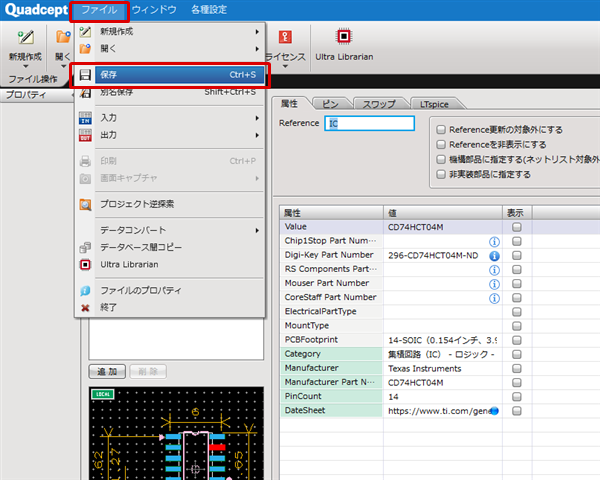The height and width of the screenshot is (480, 600).
Task: Click the 追加 button
Action: [107, 372]
